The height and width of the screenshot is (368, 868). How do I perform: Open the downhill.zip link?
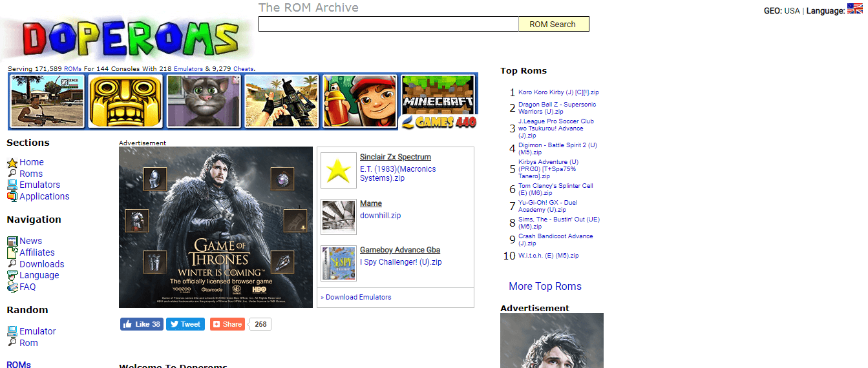pyautogui.click(x=381, y=216)
